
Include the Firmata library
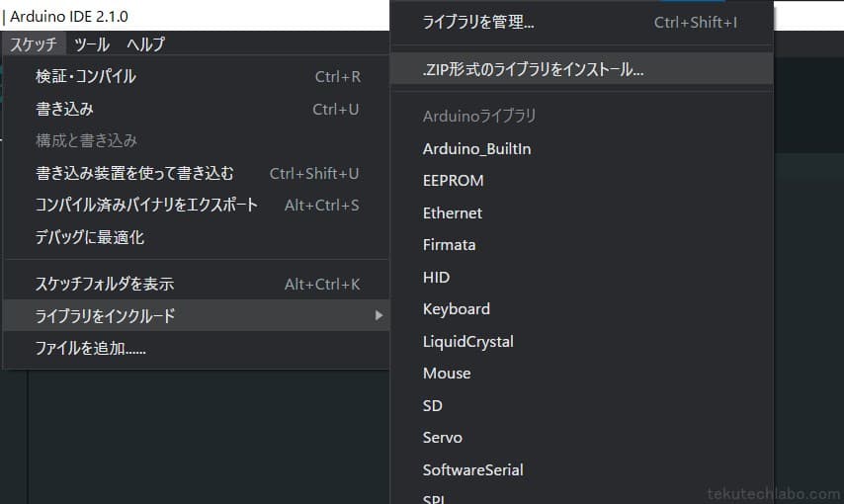pyautogui.click(x=582, y=245)
